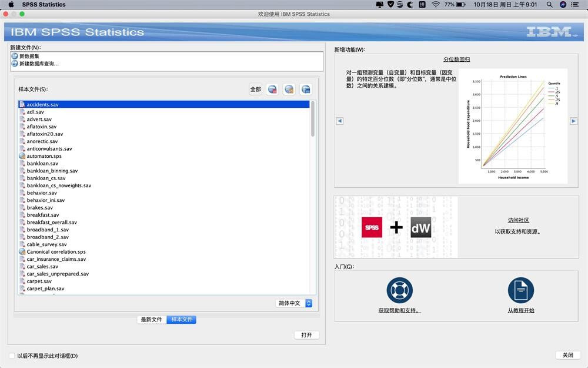Click the new dataset globe icon
588x368 pixels.
[15, 56]
